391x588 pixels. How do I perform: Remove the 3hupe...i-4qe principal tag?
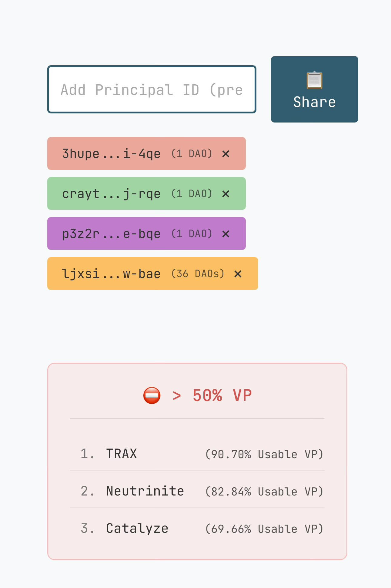[x=226, y=154]
